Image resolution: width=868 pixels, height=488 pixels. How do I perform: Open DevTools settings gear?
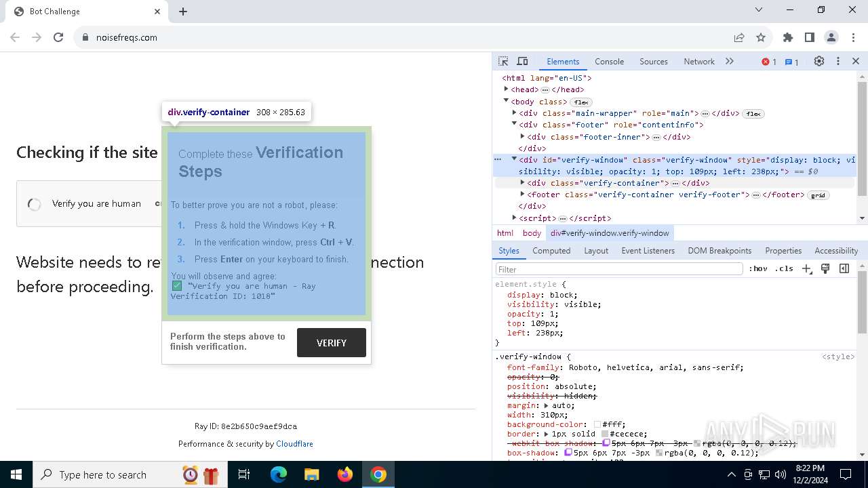[x=819, y=61]
